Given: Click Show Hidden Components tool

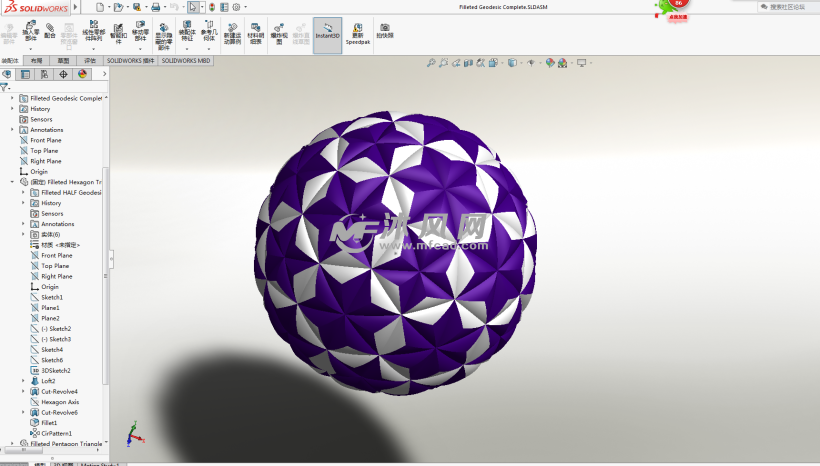Looking at the screenshot, I should click(x=164, y=37).
